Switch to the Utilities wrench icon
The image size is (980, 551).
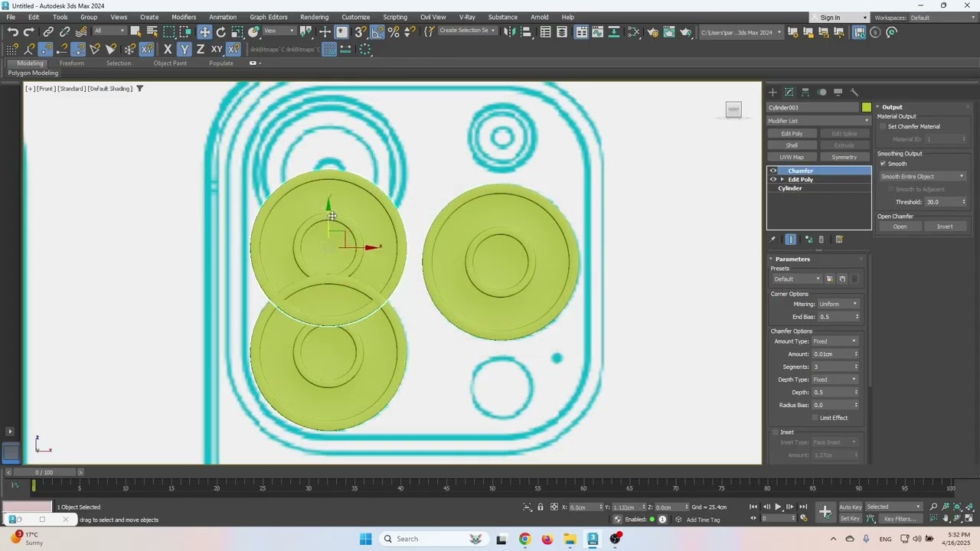click(x=854, y=92)
